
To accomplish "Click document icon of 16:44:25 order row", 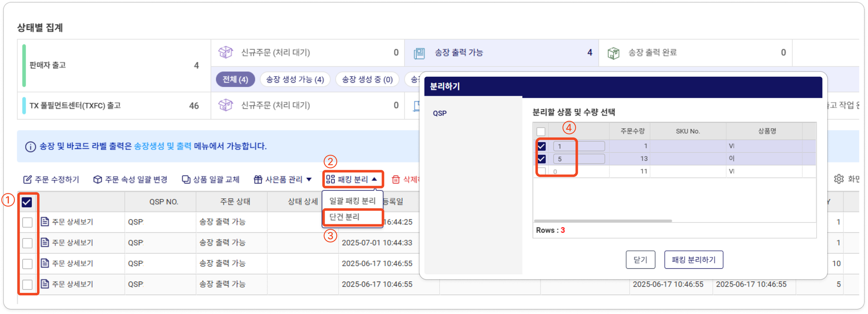I will [x=45, y=222].
